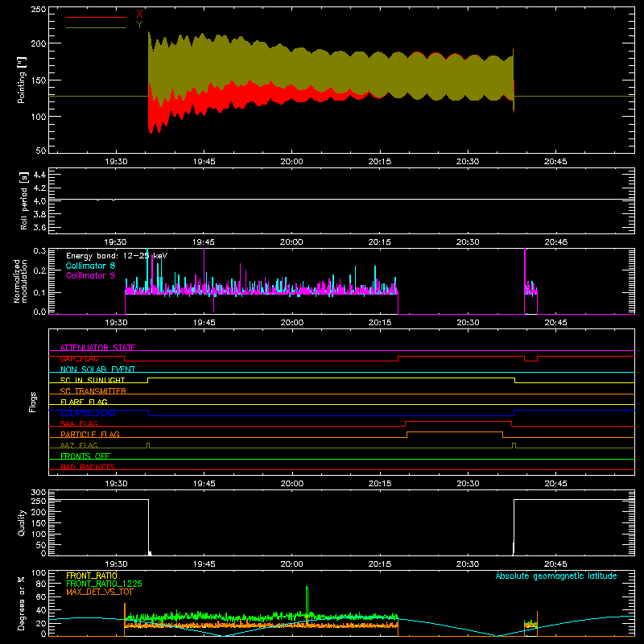Select the SAA_FLAG label
The height and width of the screenshot is (644, 644).
[79, 423]
